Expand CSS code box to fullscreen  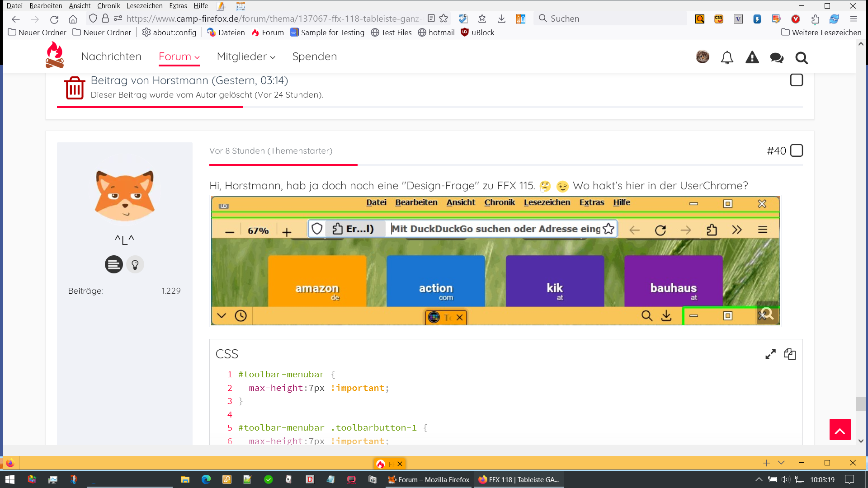tap(770, 354)
